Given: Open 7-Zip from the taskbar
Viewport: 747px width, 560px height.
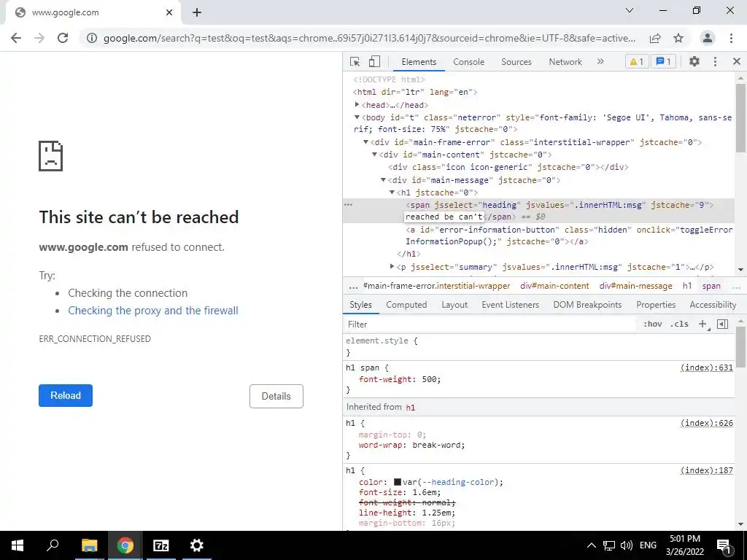Looking at the screenshot, I should [x=161, y=545].
